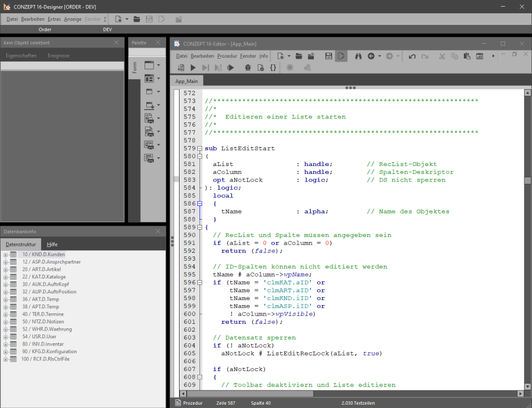The height and width of the screenshot is (408, 532).
Task: Click the highlighted document tag icon beside save
Action: pos(341,56)
